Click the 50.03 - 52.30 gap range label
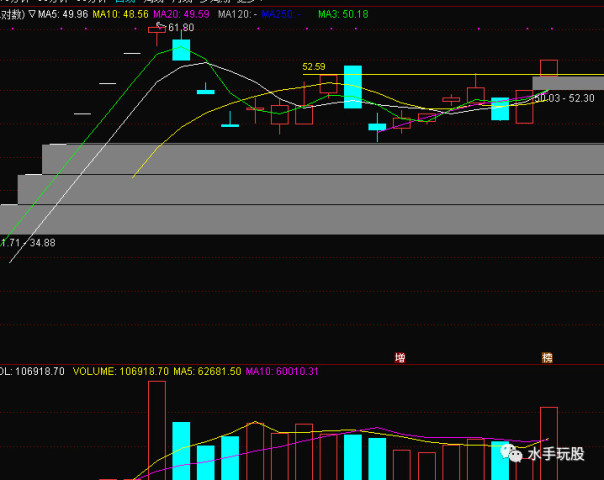The height and width of the screenshot is (480, 604). tap(564, 98)
